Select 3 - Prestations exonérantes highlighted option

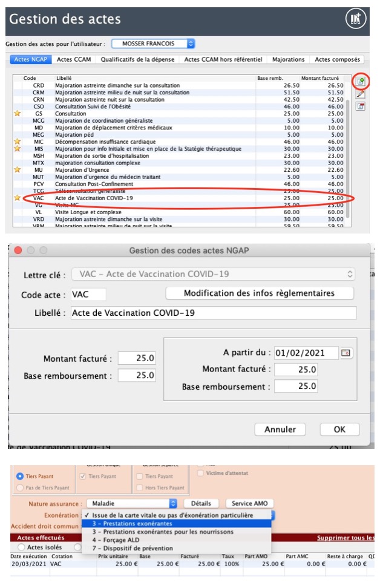tap(176, 523)
